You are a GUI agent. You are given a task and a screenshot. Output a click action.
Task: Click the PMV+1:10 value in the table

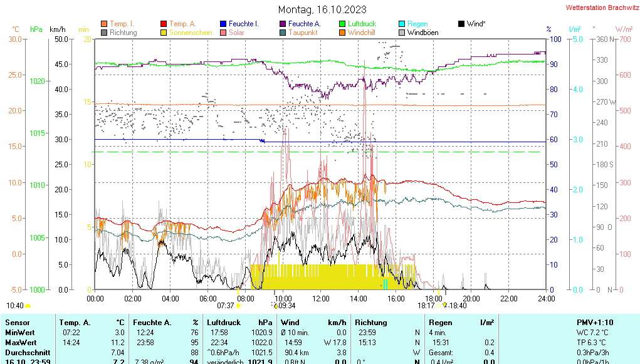(595, 322)
